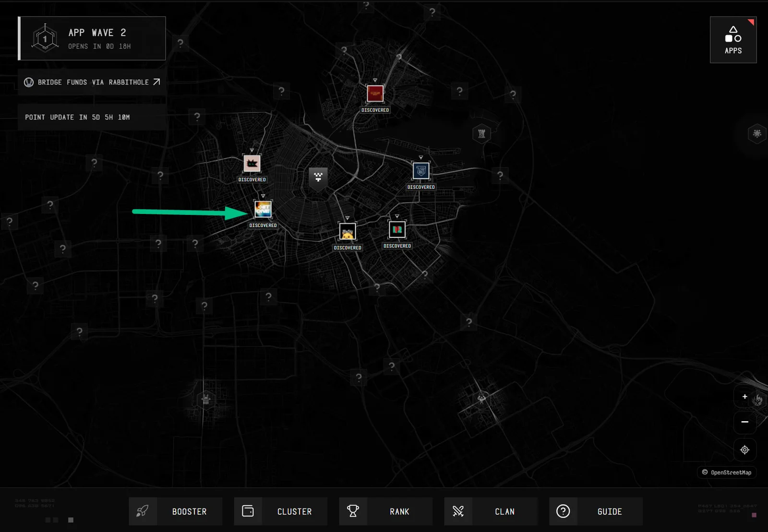Select the castle tower hexagon marker

click(481, 134)
